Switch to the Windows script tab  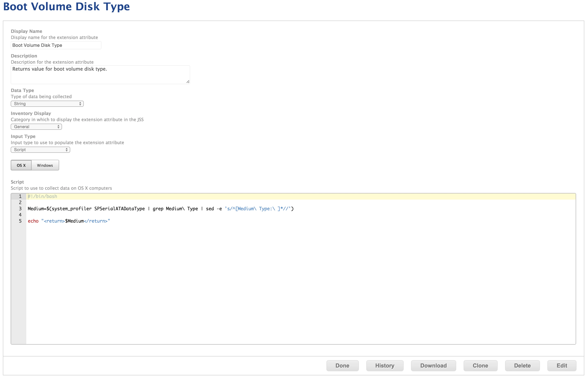point(45,165)
